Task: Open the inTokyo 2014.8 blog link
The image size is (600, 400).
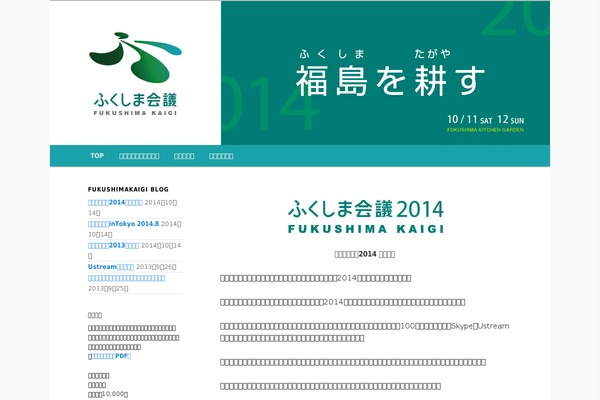Action: (x=123, y=224)
